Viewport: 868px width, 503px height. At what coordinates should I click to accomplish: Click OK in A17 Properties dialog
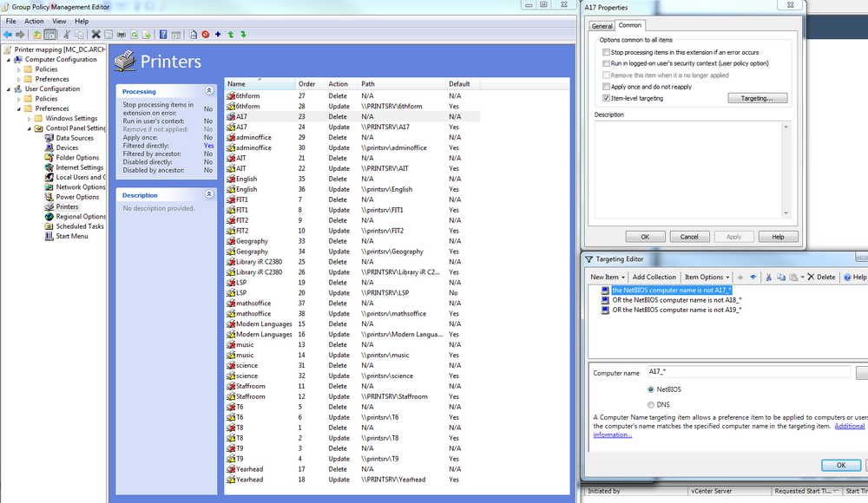(645, 236)
